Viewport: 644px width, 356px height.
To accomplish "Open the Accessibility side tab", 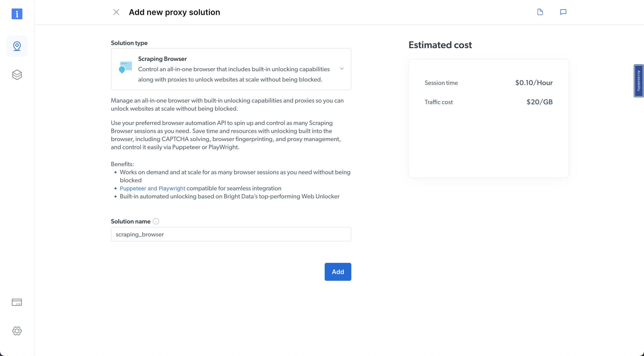I will 638,81.
